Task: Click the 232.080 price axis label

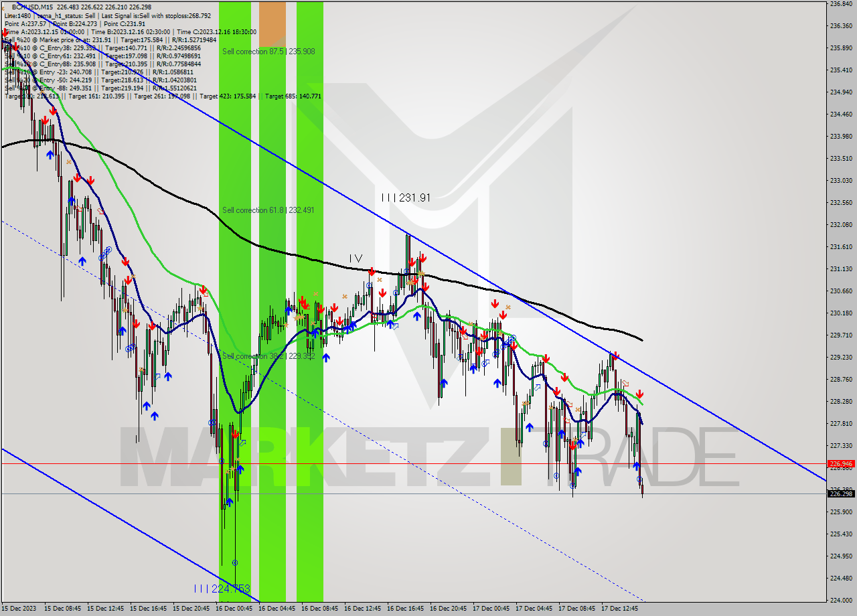Action: [841, 224]
